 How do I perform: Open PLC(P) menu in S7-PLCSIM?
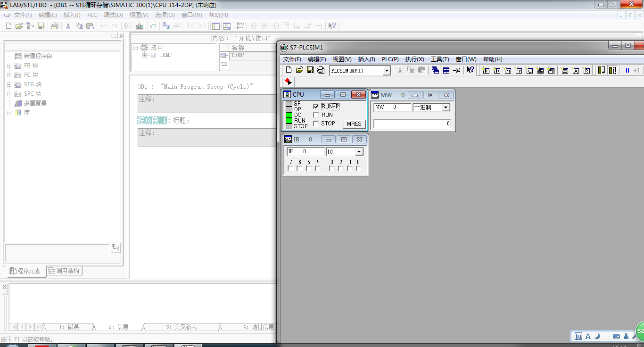[x=390, y=59]
